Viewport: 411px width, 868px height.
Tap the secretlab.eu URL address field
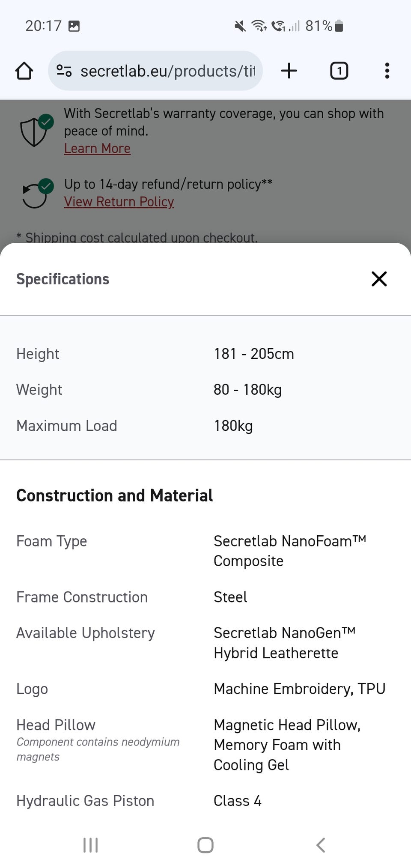167,71
